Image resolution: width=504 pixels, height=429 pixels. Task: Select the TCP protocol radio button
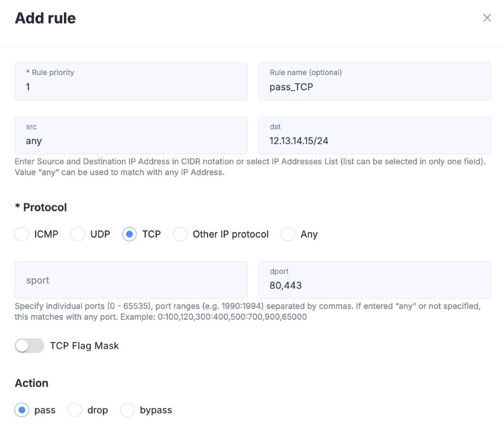point(130,234)
